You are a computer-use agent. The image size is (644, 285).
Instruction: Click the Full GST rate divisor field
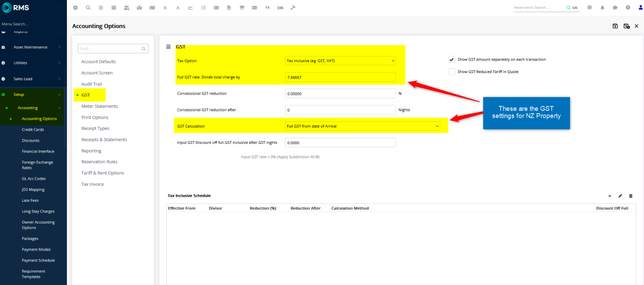pos(340,77)
